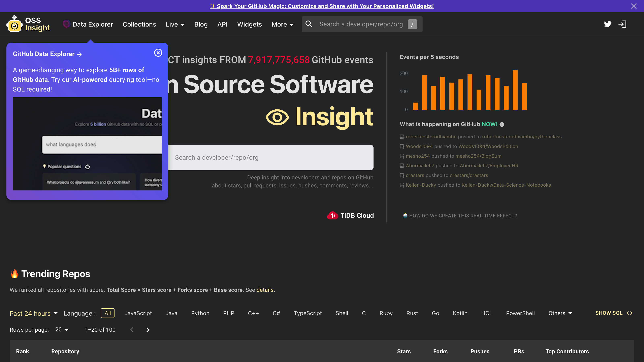Dismiss the GitHub Data Explorer popup
644x362 pixels.
point(158,53)
